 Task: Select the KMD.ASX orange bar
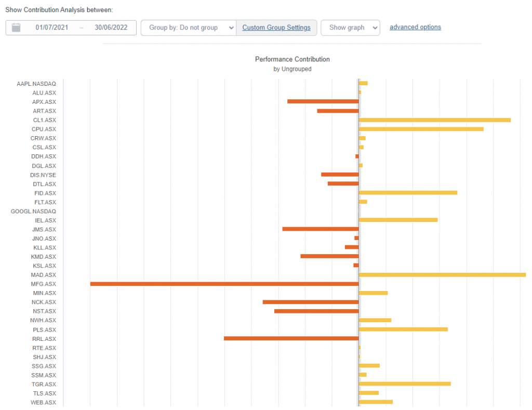[x=329, y=256]
